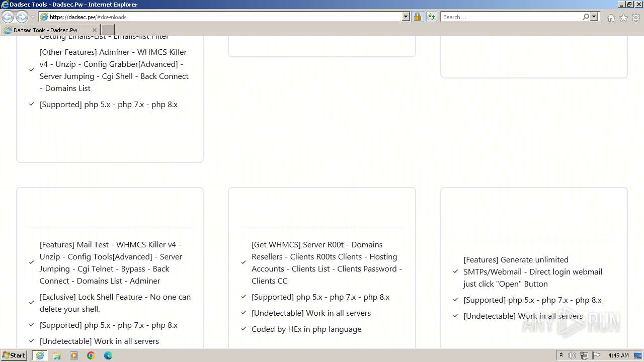Click the checkmark beside "[Exclusive] Lock Shell Feature"

point(32,303)
